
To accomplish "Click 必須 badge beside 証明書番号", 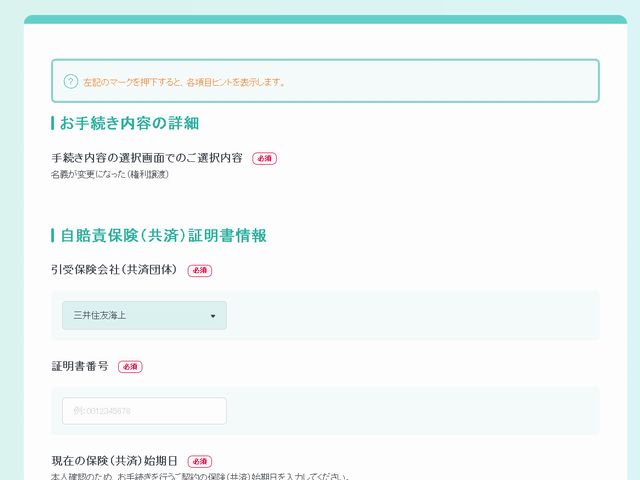I will pos(130,367).
